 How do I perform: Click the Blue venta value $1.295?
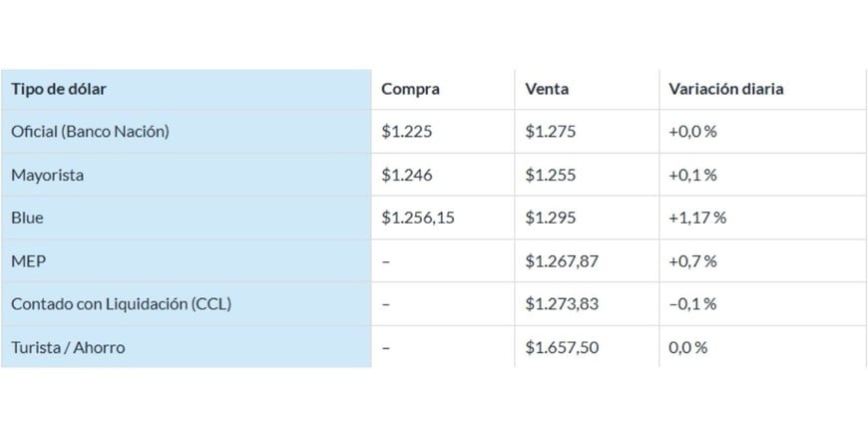pyautogui.click(x=551, y=218)
